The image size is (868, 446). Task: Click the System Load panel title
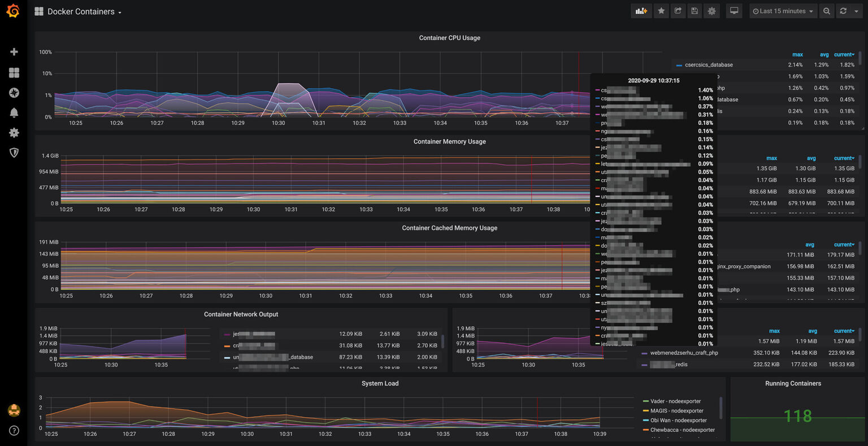tap(380, 383)
